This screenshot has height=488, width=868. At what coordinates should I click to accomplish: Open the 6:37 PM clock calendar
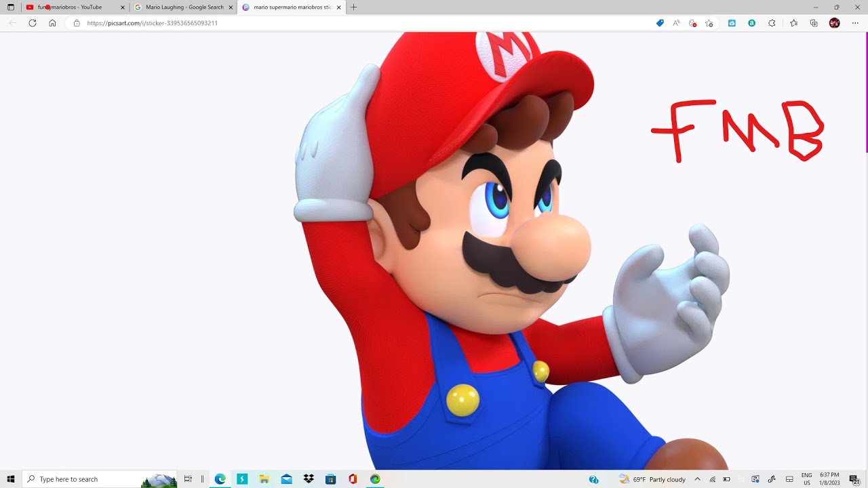point(829,479)
